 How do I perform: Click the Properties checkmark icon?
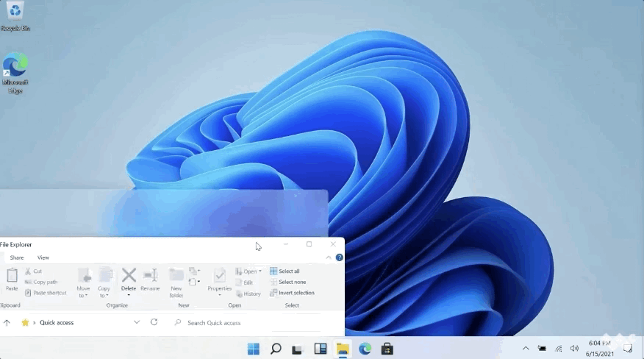click(x=219, y=275)
